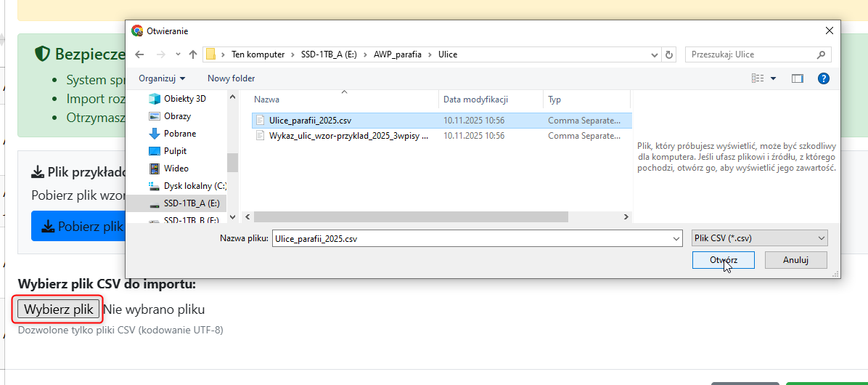868x385 pixels.
Task: Click the Back navigation arrow
Action: click(139, 54)
